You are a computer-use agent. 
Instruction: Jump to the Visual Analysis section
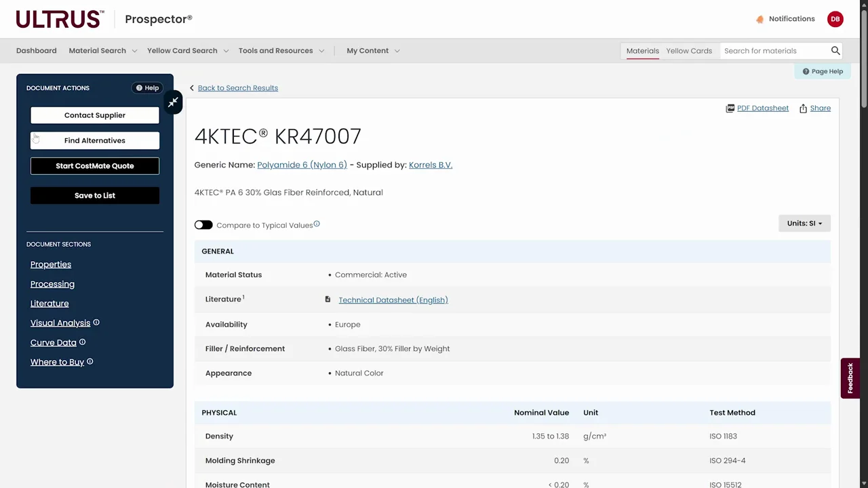tap(60, 323)
